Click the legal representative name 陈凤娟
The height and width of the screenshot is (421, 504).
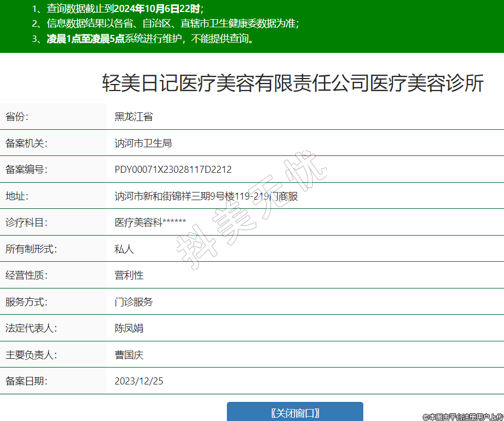click(129, 328)
